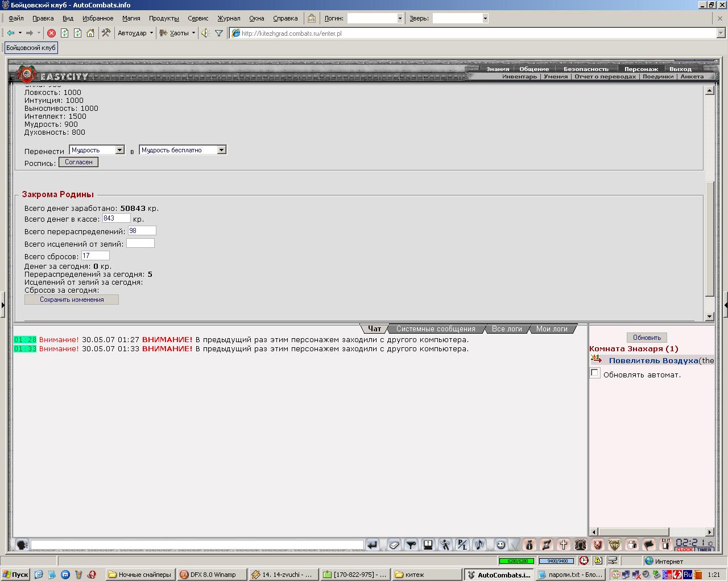Click the 'Всего денег в кассе' input field
This screenshot has width=728, height=582.
pos(116,218)
